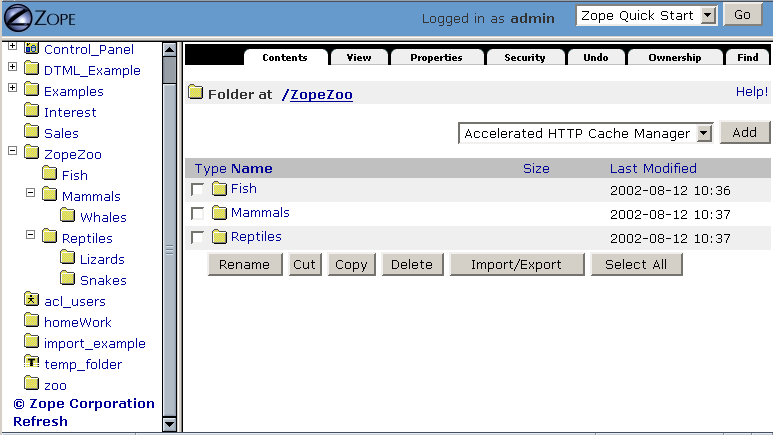Screen dimensions: 773x435
Task: Click the Refresh link in navigation
Action: coord(40,422)
